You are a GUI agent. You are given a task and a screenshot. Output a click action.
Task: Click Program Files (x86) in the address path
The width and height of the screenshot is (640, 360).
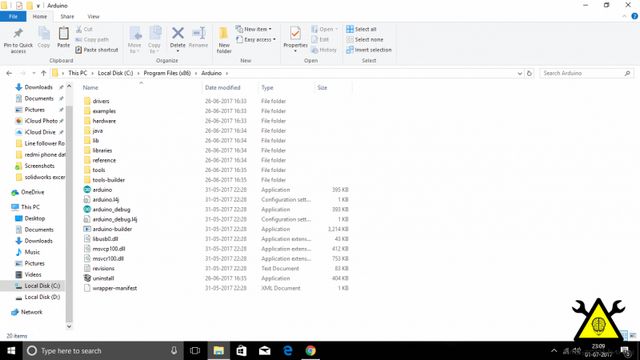pos(167,73)
